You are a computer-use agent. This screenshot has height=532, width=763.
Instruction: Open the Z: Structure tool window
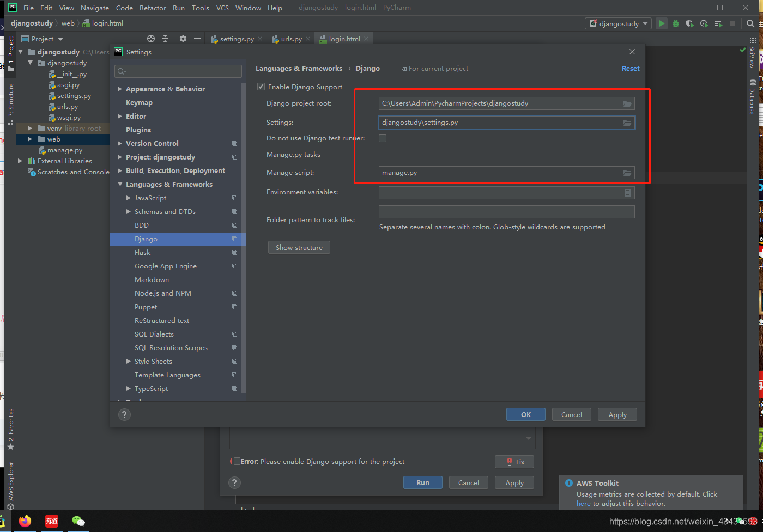[x=11, y=103]
